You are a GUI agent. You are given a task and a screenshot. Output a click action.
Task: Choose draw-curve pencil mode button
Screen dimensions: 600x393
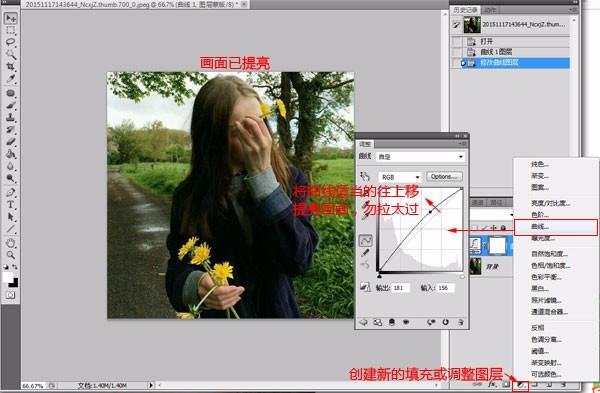pyautogui.click(x=365, y=253)
